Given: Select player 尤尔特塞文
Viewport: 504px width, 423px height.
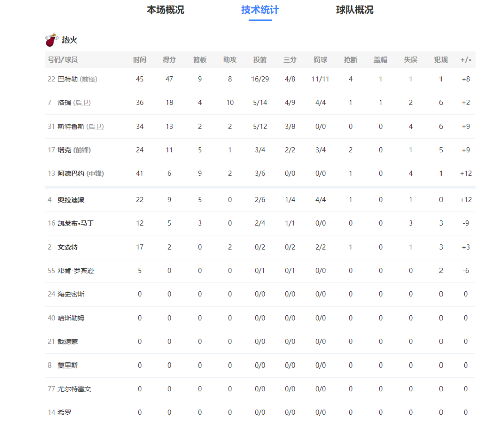Looking at the screenshot, I should coord(74,389).
